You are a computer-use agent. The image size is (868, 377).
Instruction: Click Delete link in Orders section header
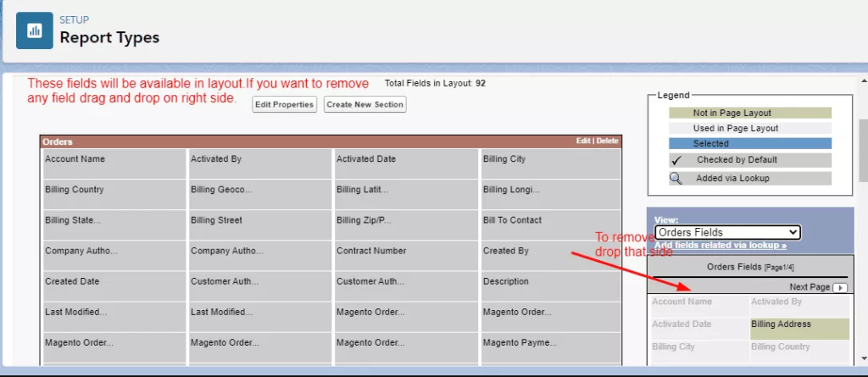607,141
